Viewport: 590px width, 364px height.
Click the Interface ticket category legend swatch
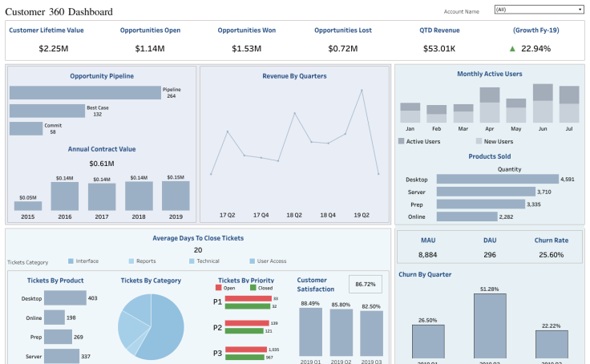click(71, 261)
